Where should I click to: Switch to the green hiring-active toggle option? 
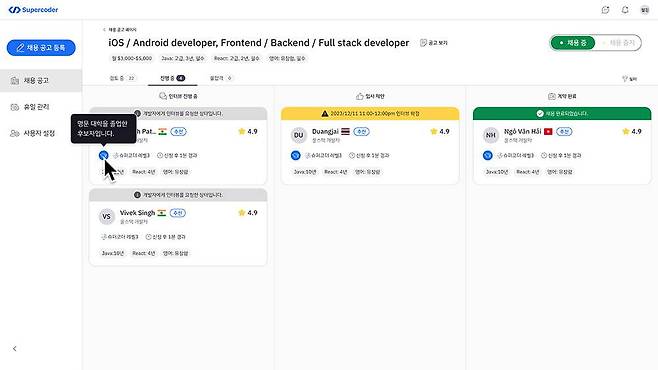tap(573, 43)
